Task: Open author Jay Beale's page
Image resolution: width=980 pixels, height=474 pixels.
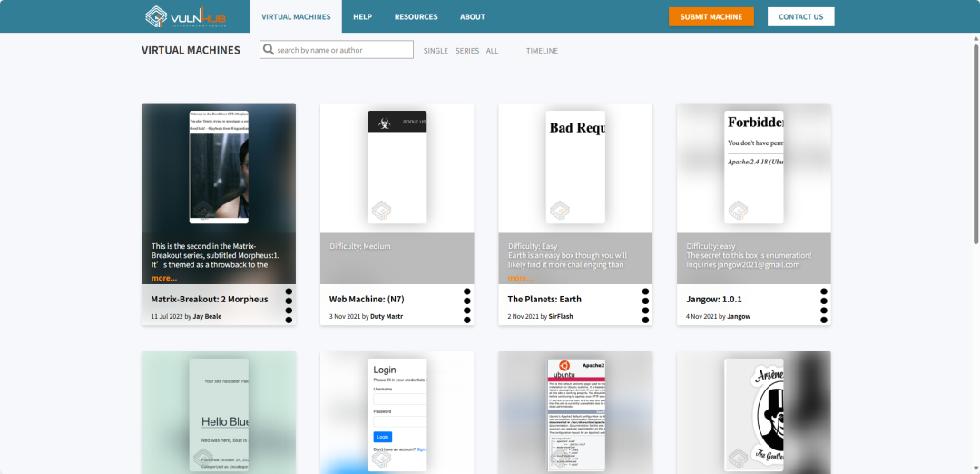Action: 207,316
